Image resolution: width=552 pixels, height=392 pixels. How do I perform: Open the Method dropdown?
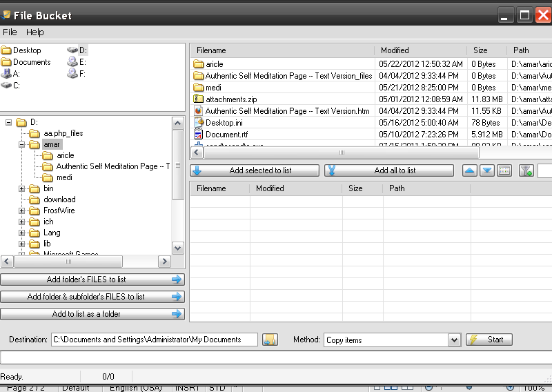tap(453, 340)
